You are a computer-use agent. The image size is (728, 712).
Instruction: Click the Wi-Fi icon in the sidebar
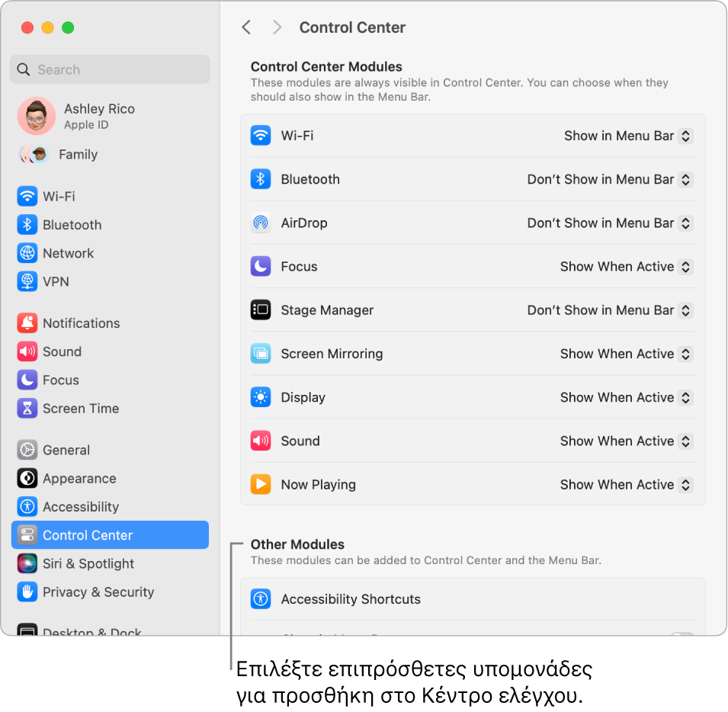pos(27,197)
